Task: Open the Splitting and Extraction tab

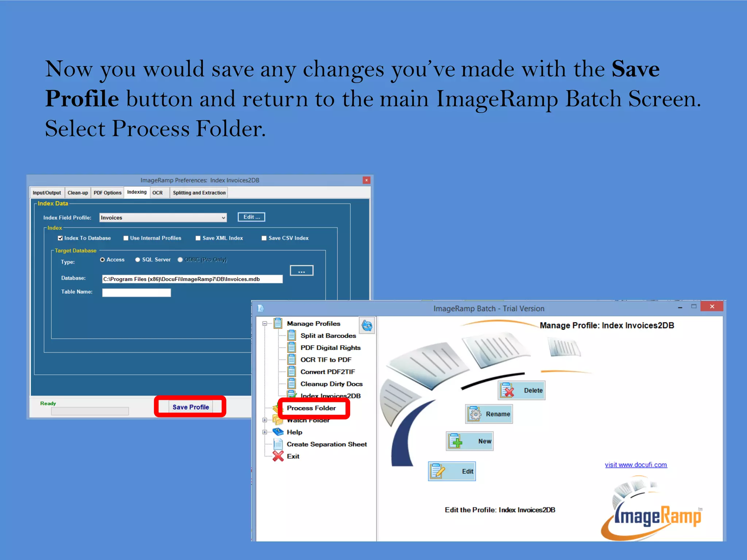Action: click(199, 192)
